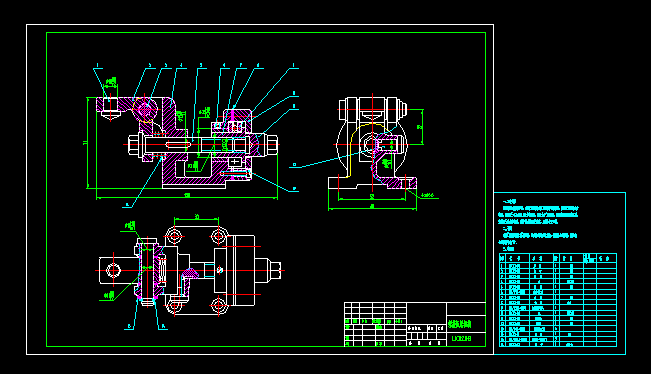Click the green drawing number in the title block
651x374 pixels.
click(x=461, y=339)
